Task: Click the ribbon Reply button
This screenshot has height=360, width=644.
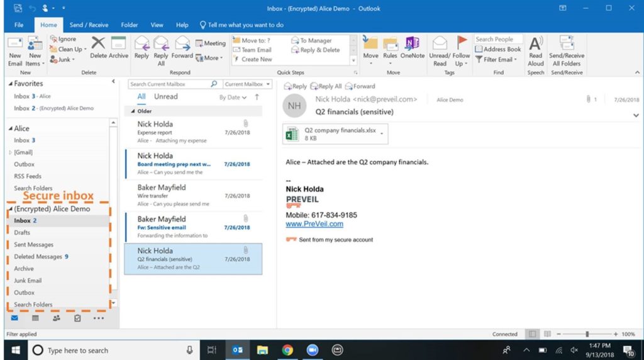Action: coord(142,48)
